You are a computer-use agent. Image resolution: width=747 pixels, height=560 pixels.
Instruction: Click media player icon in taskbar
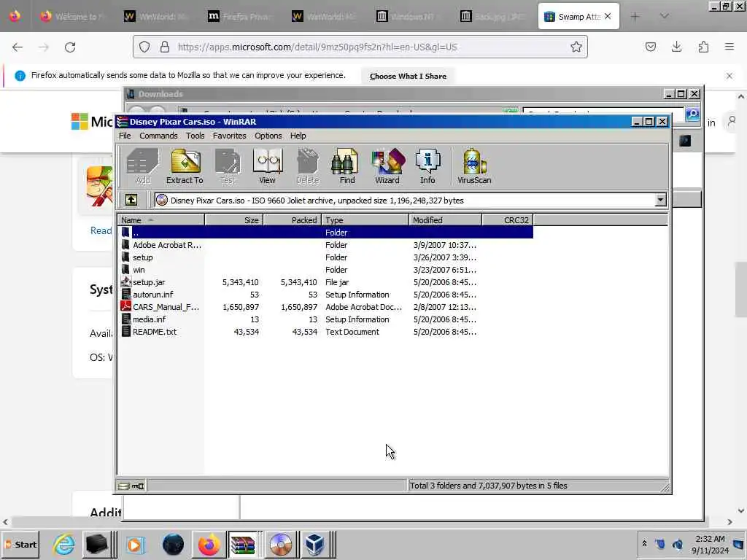point(135,544)
